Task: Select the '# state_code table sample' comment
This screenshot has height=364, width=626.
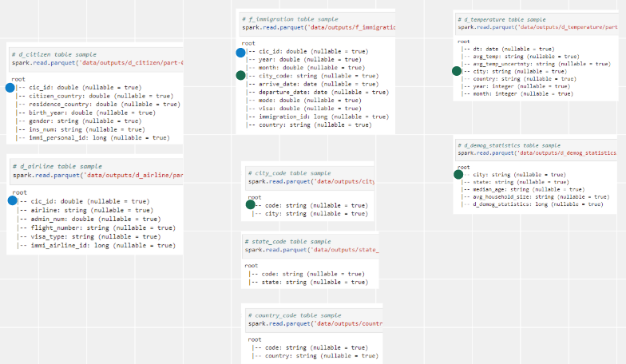Action: 287,241
